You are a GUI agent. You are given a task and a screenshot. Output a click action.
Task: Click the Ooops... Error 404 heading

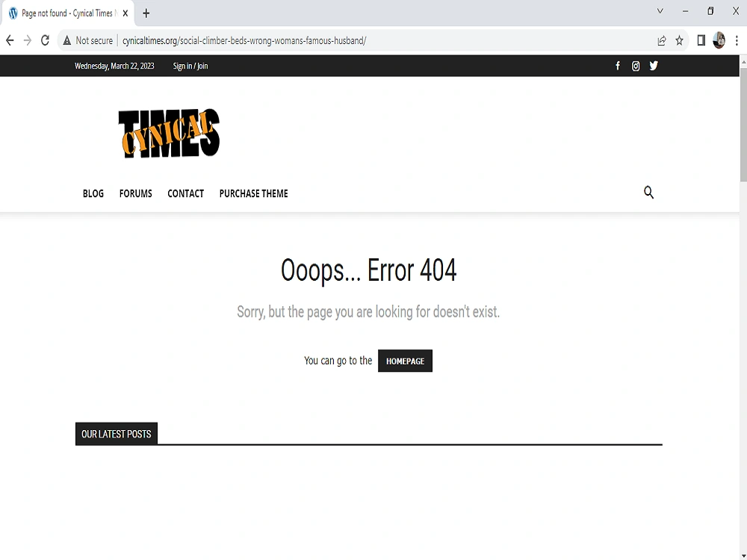(x=368, y=270)
